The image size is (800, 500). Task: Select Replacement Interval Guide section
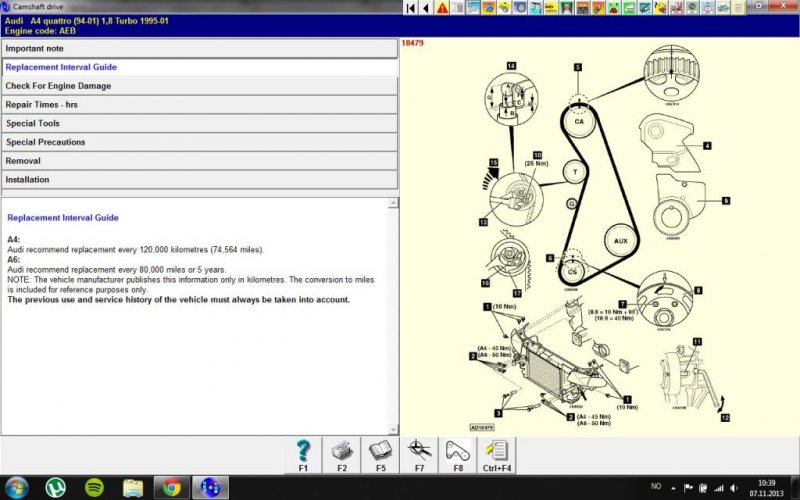[x=199, y=67]
